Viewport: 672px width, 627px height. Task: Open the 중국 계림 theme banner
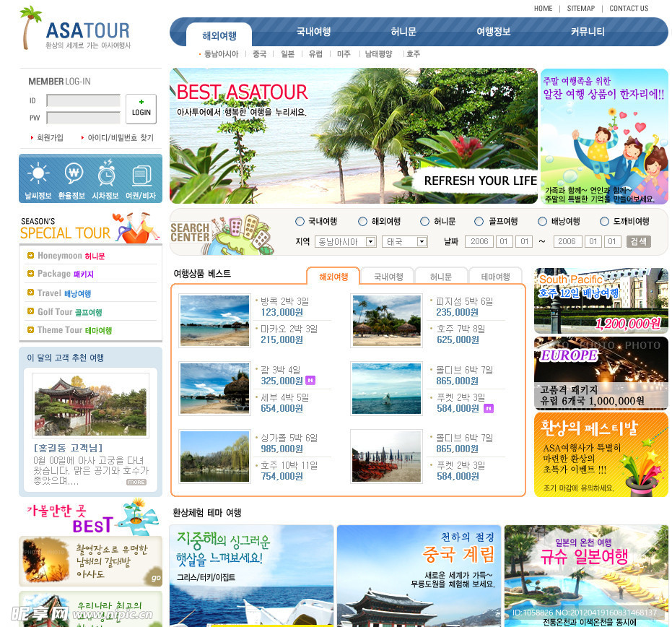[x=419, y=576]
